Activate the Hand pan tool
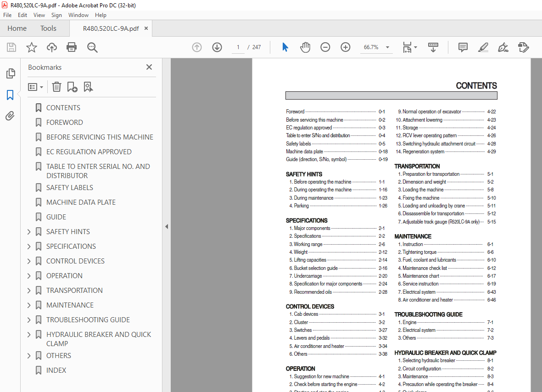 [305, 47]
